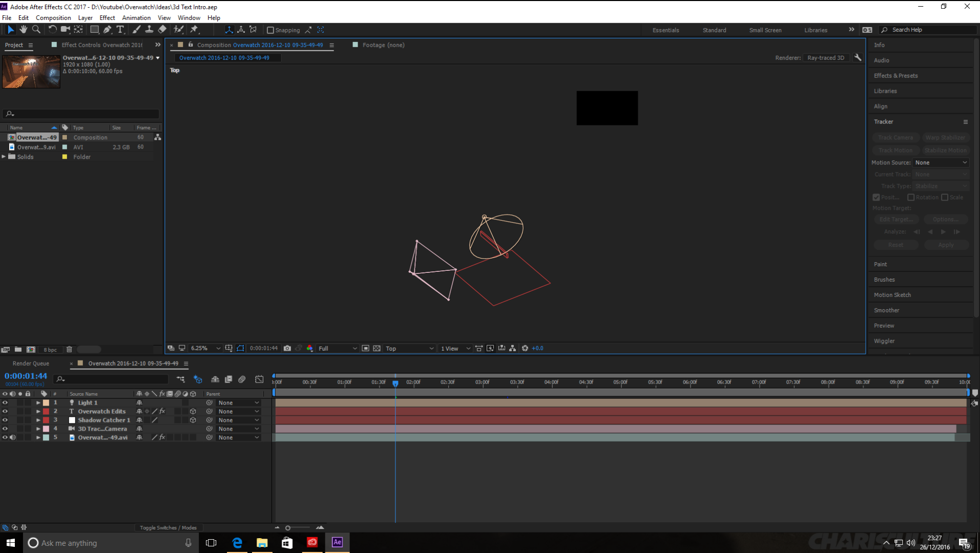Open the Top 3D view dropdown
Screen dimensions: 980x553
[409, 348]
